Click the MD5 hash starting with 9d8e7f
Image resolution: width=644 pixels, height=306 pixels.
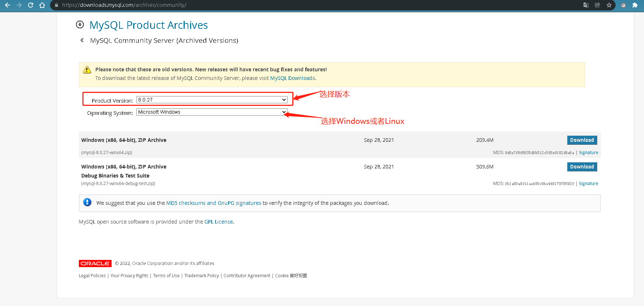point(539,153)
